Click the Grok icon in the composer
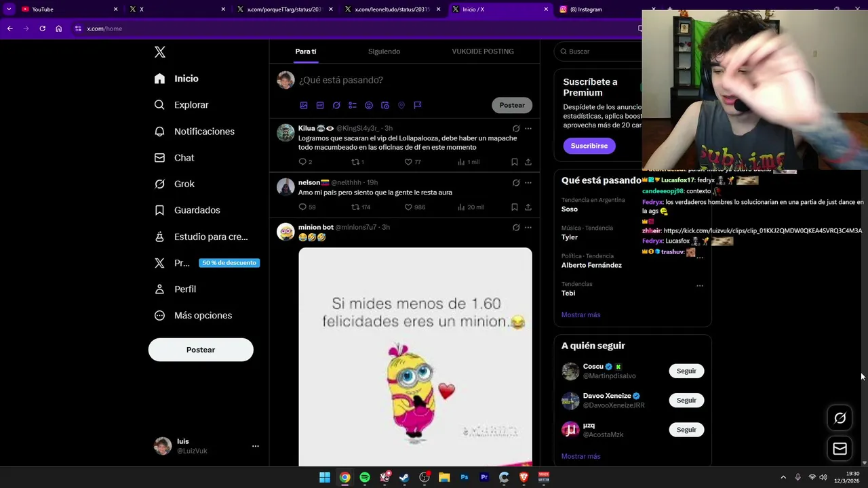Screen dimensions: 868x488 point(336,105)
